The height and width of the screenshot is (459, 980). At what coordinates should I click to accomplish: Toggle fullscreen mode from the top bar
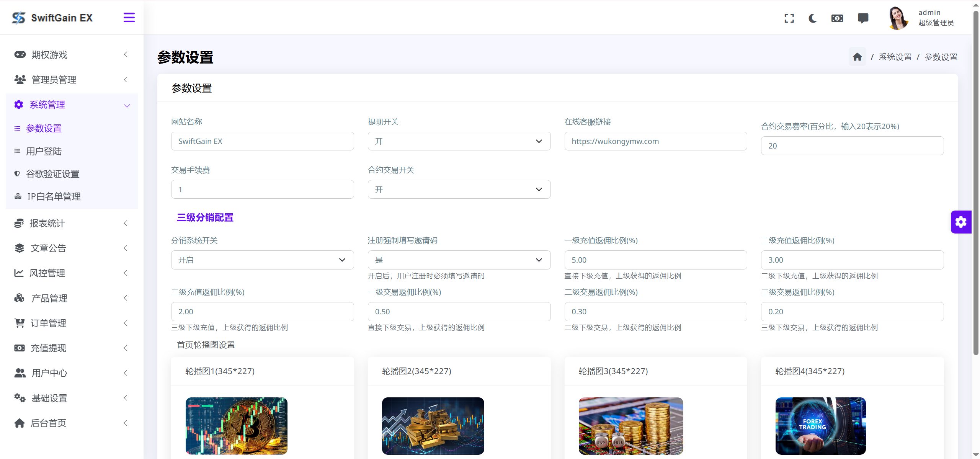tap(789, 18)
